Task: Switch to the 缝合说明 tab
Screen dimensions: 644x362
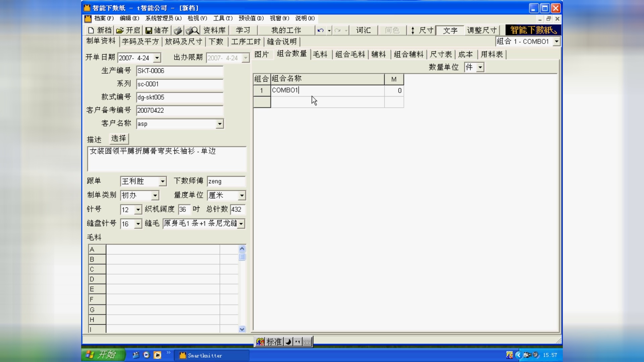Action: click(x=282, y=42)
